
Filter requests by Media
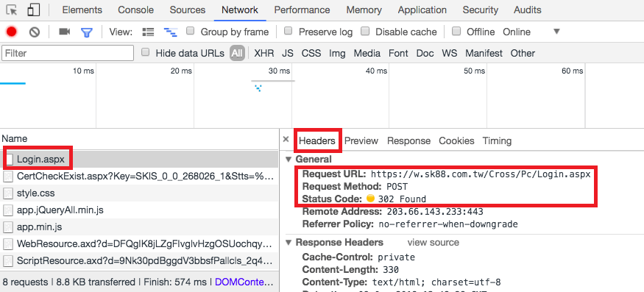coord(367,53)
